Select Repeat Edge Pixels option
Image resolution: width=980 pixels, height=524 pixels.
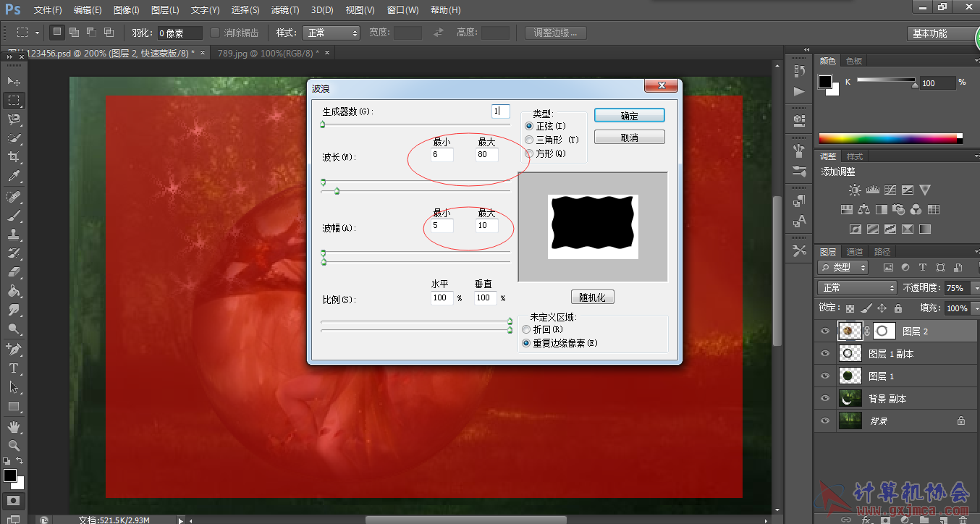click(x=526, y=343)
